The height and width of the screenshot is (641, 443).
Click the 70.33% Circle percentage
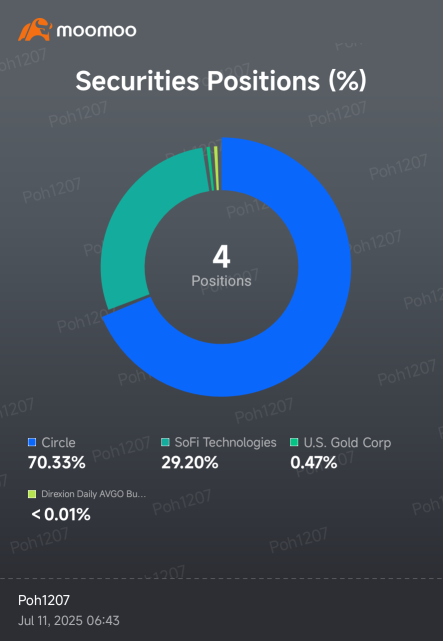[56, 463]
